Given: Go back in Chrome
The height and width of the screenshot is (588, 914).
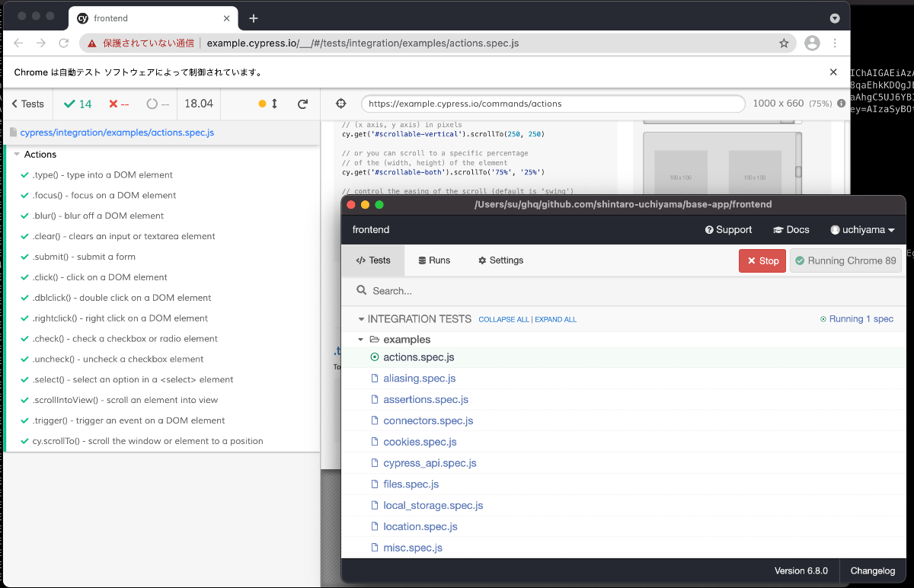Looking at the screenshot, I should click(x=18, y=43).
